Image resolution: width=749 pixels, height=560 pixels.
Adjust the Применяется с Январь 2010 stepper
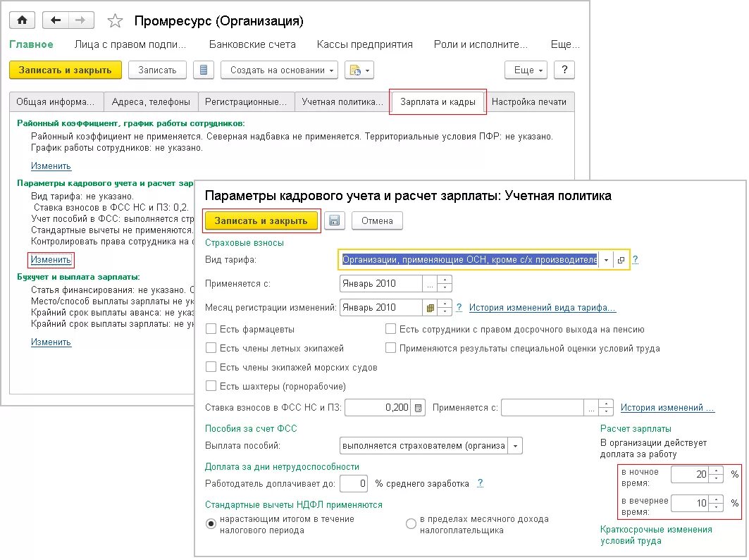[445, 284]
